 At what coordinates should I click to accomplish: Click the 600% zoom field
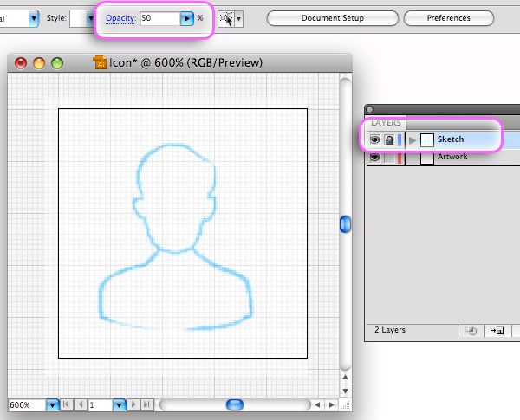pos(27,405)
